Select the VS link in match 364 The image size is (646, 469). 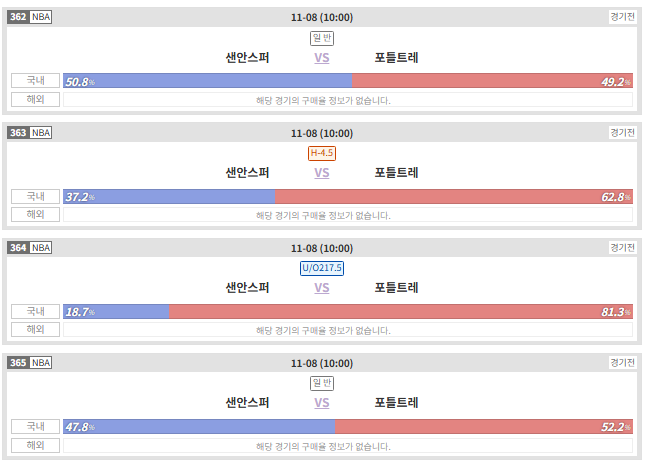322,288
